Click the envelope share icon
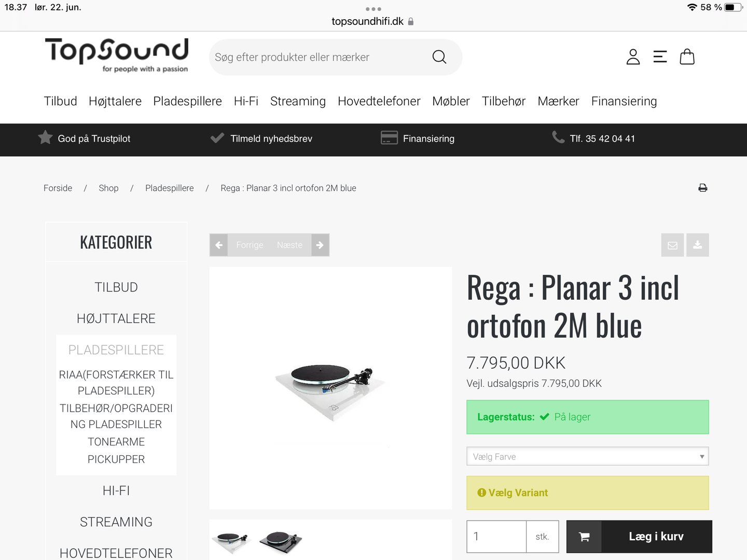 tap(672, 245)
